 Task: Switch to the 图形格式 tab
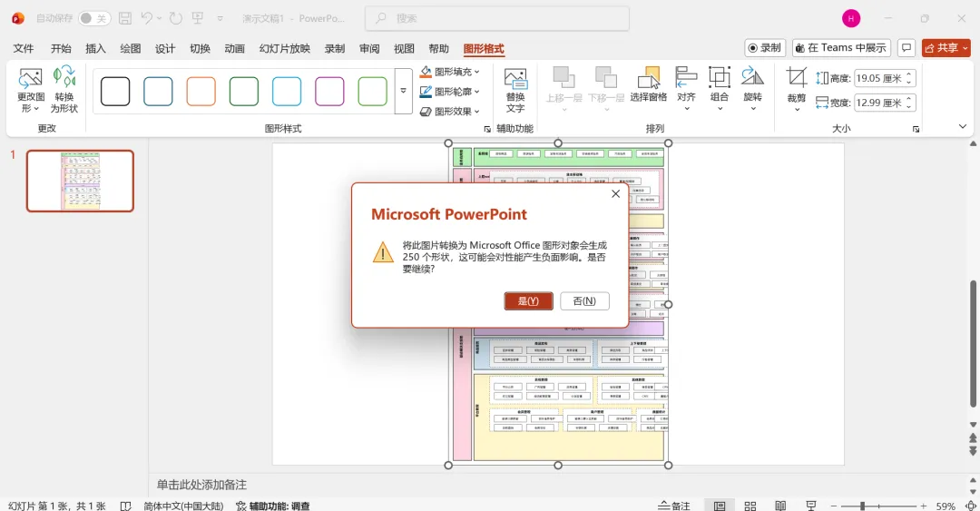(484, 49)
